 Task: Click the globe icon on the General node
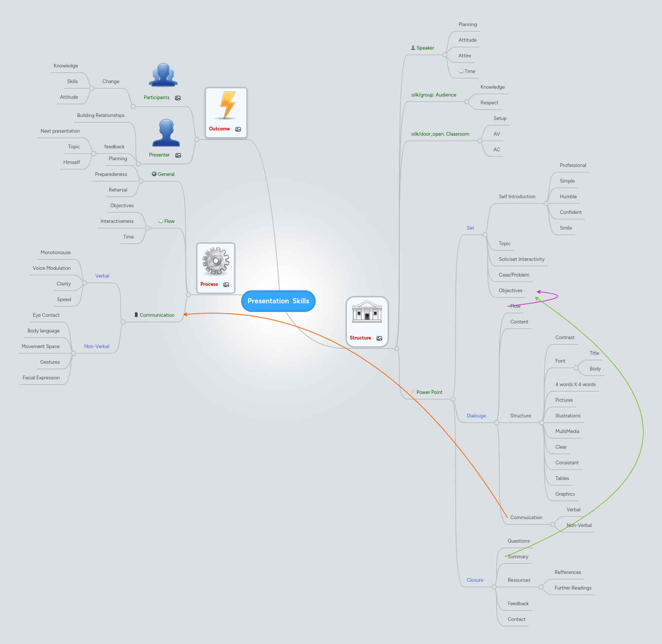click(x=153, y=174)
